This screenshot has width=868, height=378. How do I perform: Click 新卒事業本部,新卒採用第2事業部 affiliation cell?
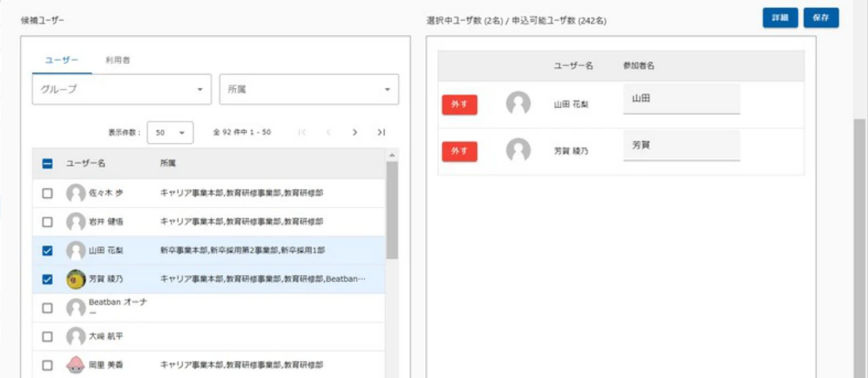[x=242, y=250]
